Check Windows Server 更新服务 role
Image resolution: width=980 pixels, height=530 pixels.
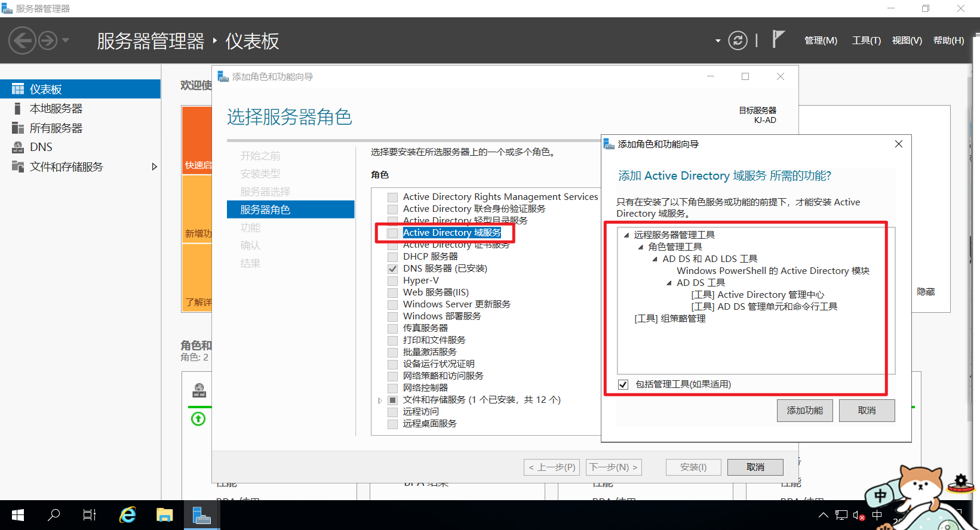pos(392,304)
